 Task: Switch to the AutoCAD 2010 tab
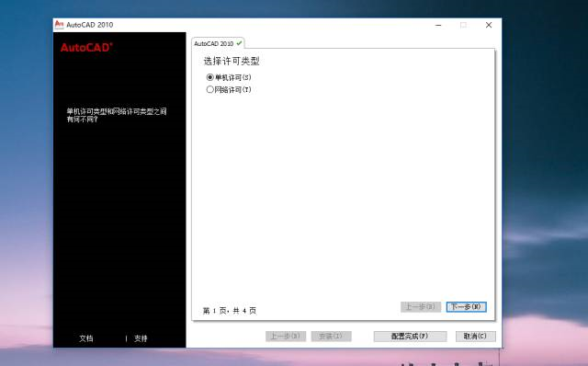pyautogui.click(x=218, y=43)
